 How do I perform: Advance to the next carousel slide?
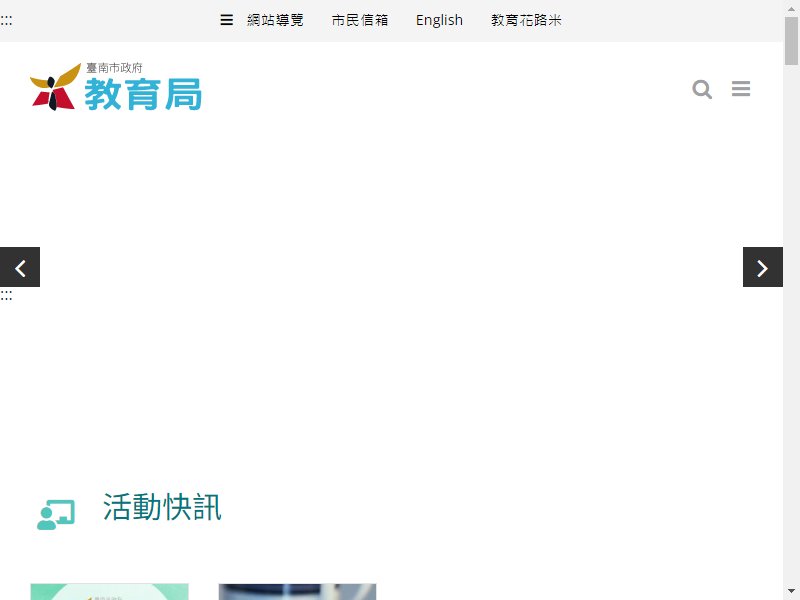click(x=763, y=267)
